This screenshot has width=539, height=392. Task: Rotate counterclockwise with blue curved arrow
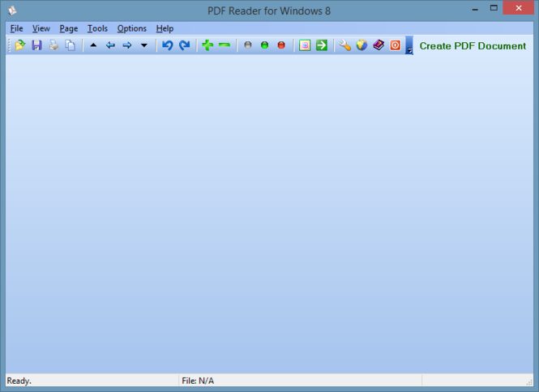[x=168, y=45]
